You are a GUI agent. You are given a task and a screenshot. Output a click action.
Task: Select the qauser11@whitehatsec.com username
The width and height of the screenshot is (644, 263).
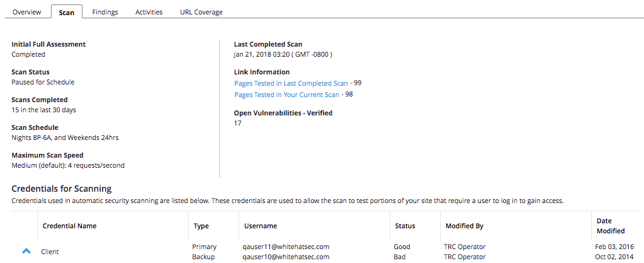click(x=285, y=247)
